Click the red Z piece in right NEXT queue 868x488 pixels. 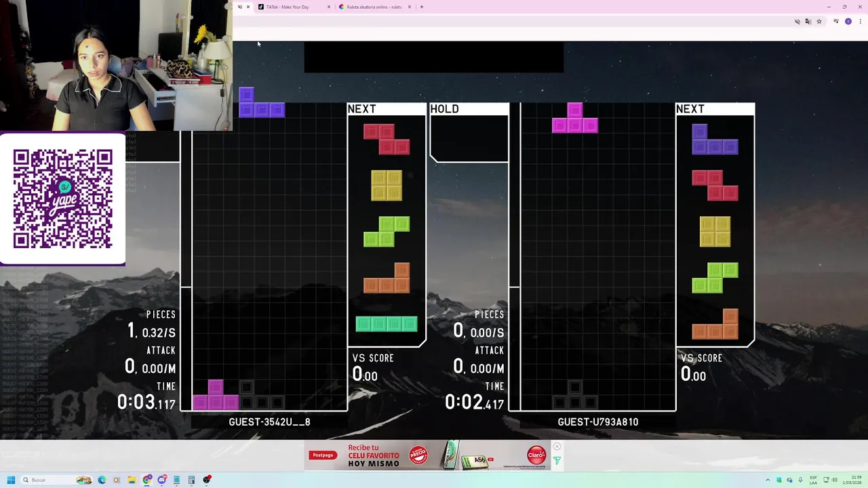coord(715,185)
